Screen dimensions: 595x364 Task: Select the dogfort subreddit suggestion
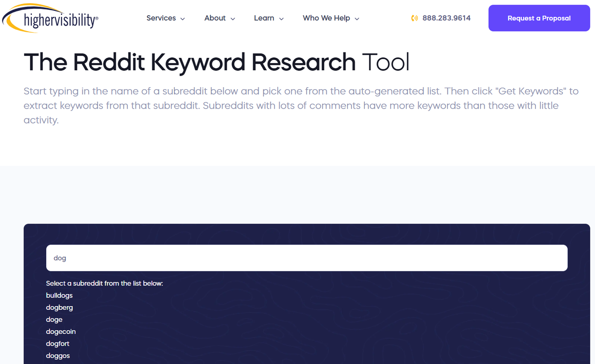coord(58,343)
